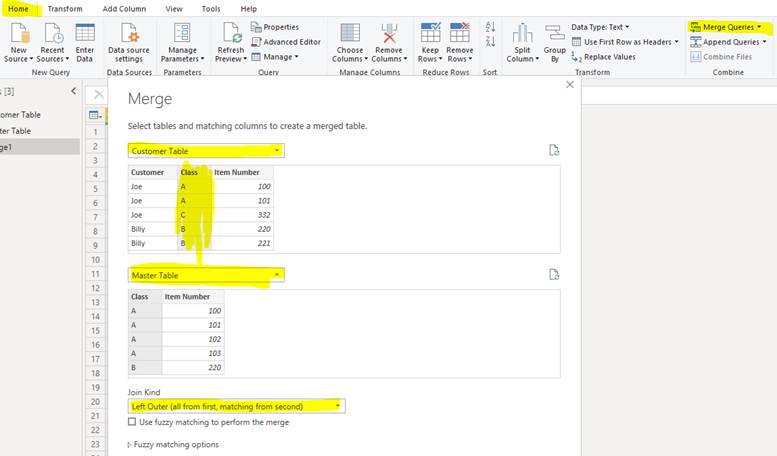Expand Fuzzy matching options
The width and height of the screenshot is (777, 456).
[x=173, y=445]
